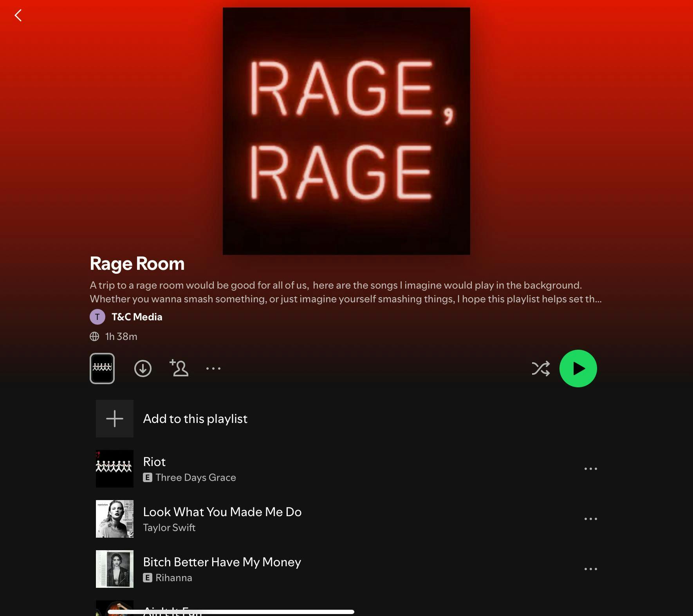Tap the back arrow to leave playlist

(18, 16)
